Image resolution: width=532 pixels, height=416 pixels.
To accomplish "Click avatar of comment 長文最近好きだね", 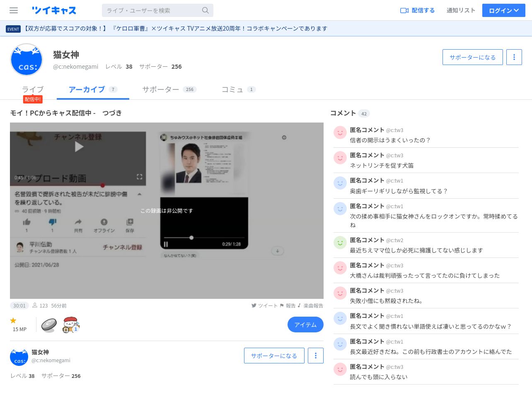I will tap(340, 344).
